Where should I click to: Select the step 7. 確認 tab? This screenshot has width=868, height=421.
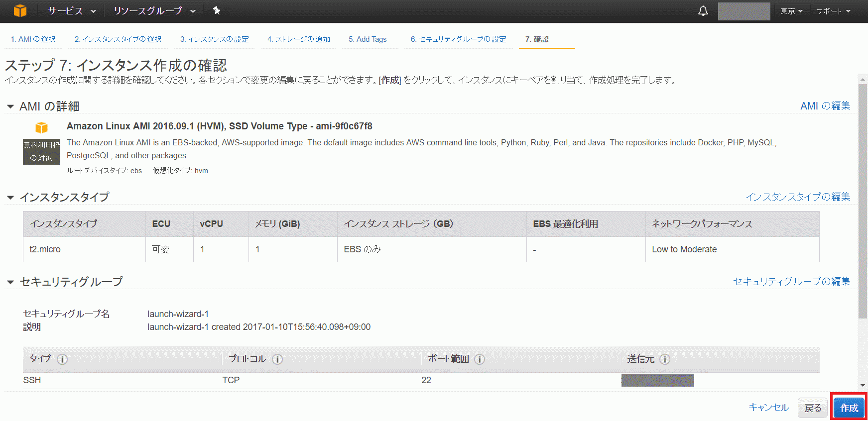(537, 39)
